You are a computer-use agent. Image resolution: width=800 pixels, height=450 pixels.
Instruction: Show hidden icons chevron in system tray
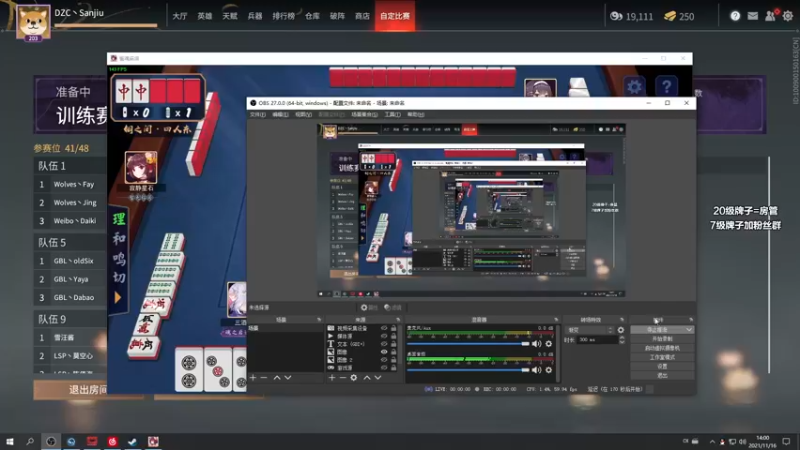point(712,441)
